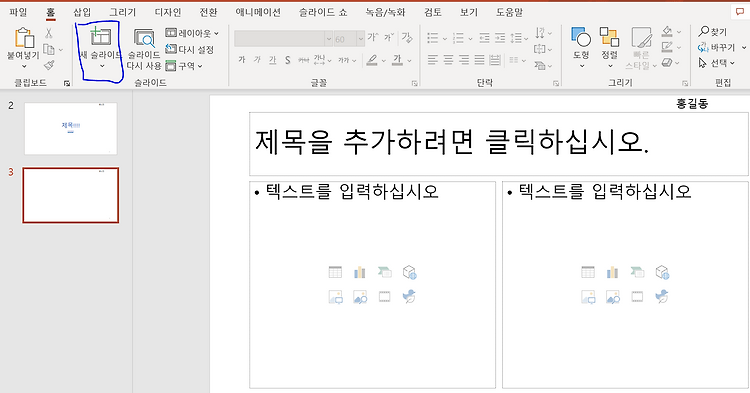
Task: Click the Shapes (도형) icon
Action: coord(581,37)
